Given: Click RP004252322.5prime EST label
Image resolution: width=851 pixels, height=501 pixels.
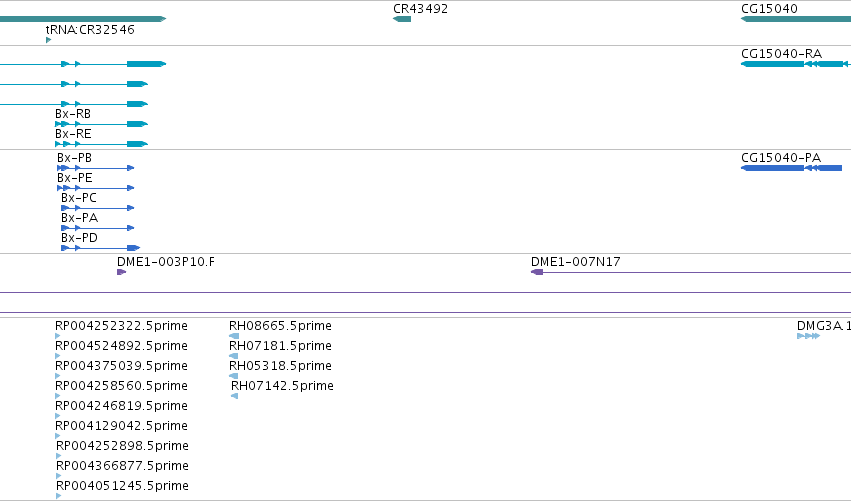Looking at the screenshot, I should pos(122,326).
